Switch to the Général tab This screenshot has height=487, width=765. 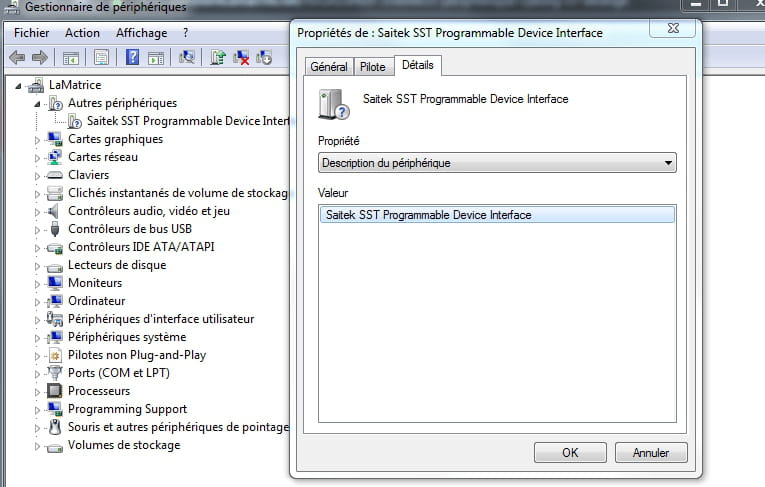[x=329, y=67]
